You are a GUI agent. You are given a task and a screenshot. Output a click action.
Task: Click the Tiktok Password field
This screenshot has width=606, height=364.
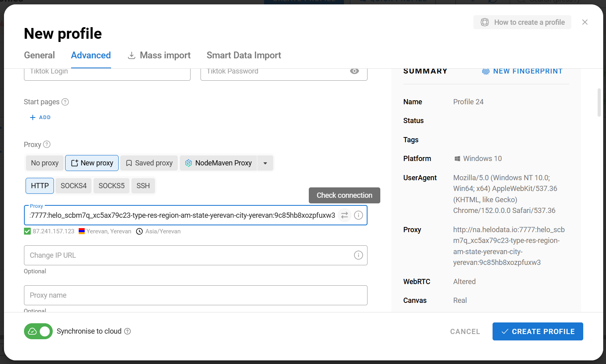click(284, 74)
